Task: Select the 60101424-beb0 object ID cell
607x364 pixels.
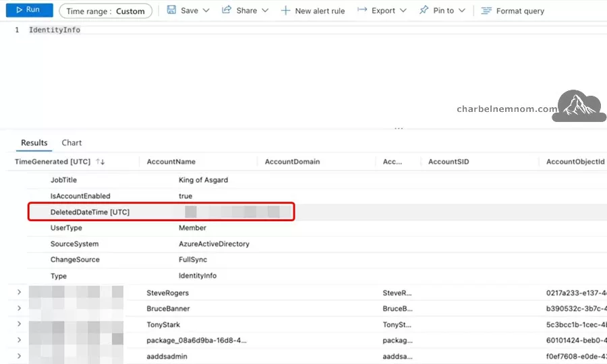Action: (576, 340)
